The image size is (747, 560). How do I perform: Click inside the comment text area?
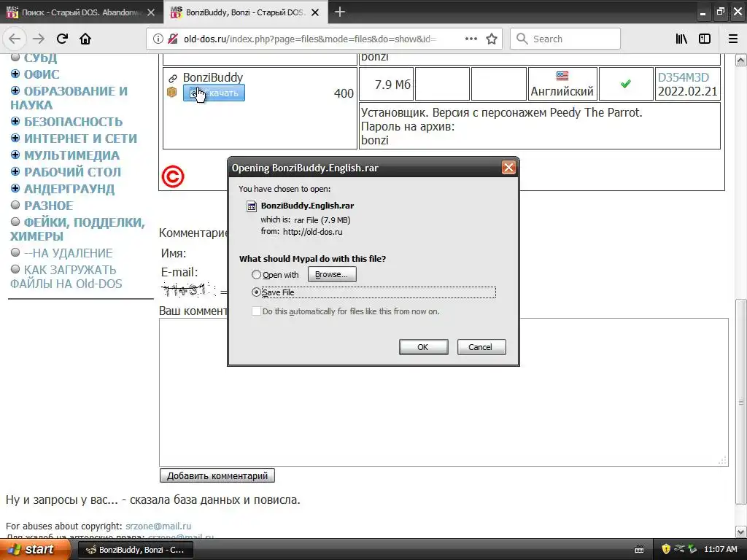tap(444, 392)
